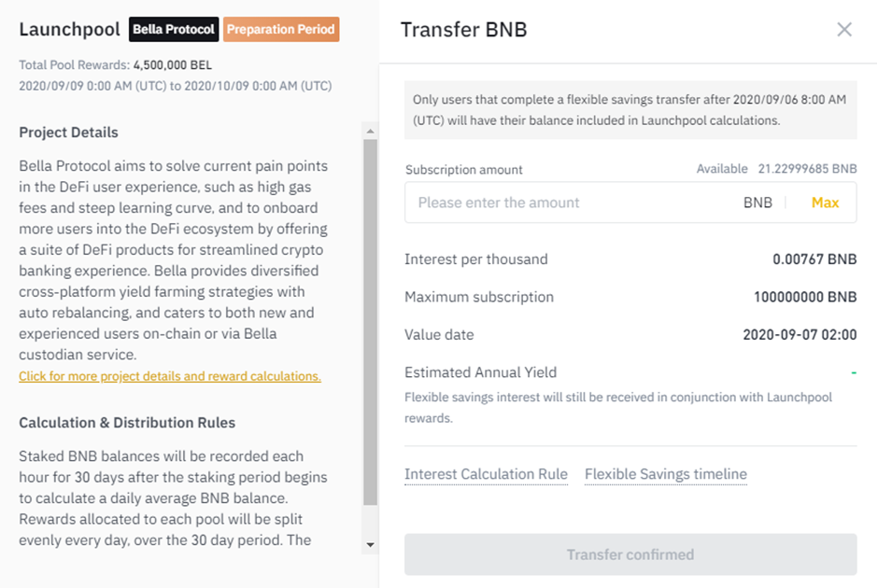Image resolution: width=878 pixels, height=588 pixels.
Task: Click the scrollbar down arrow
Action: tap(370, 544)
